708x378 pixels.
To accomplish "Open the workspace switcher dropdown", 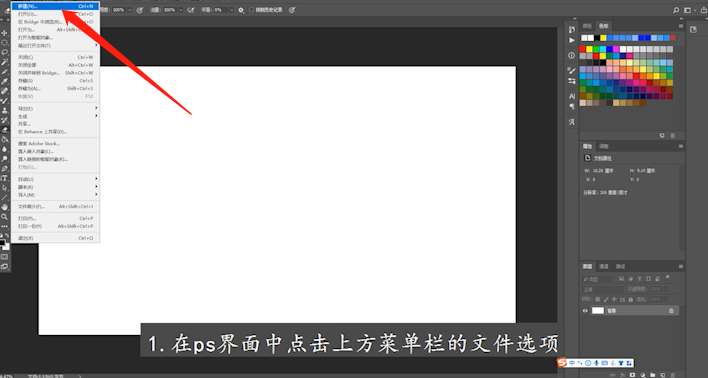I will click(x=689, y=10).
